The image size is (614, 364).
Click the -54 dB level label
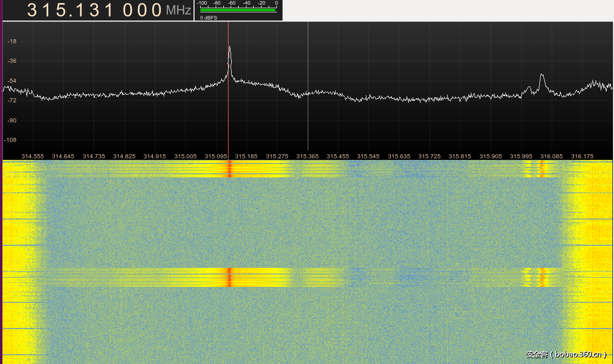[12, 81]
